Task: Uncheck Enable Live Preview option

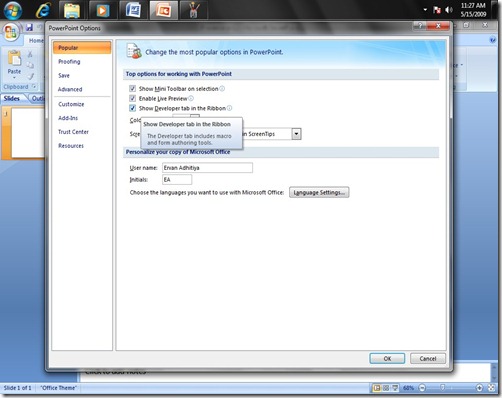Action: point(132,98)
